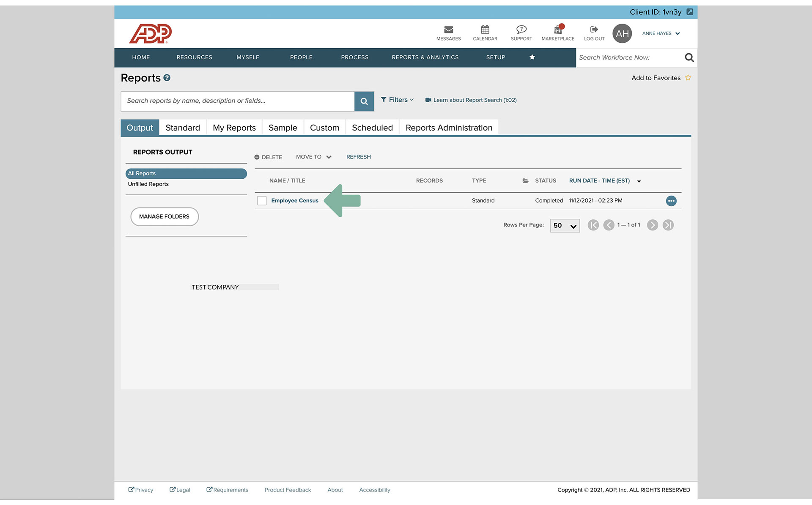This screenshot has height=505, width=812.
Task: Click the About footer link
Action: tap(335, 490)
